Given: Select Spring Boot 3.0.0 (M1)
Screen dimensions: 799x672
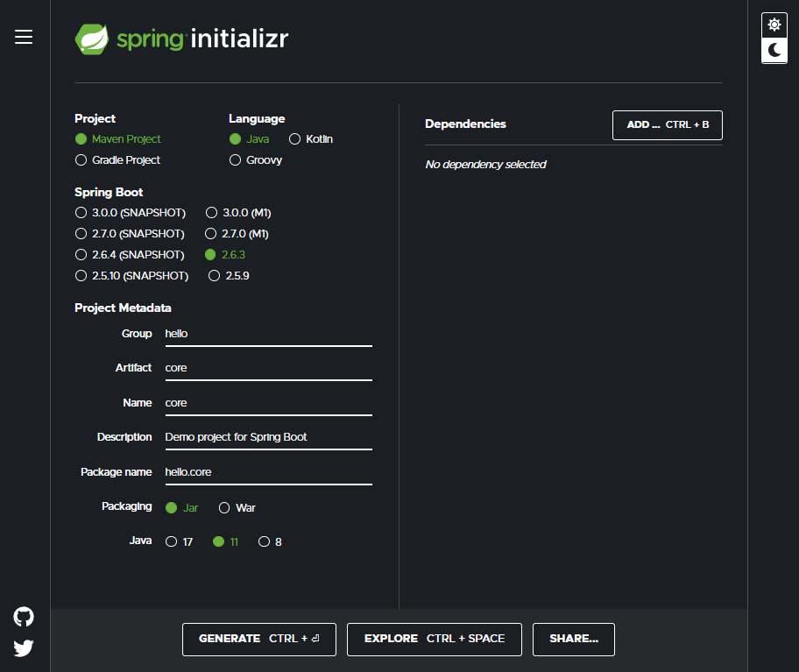Looking at the screenshot, I should tap(238, 212).
